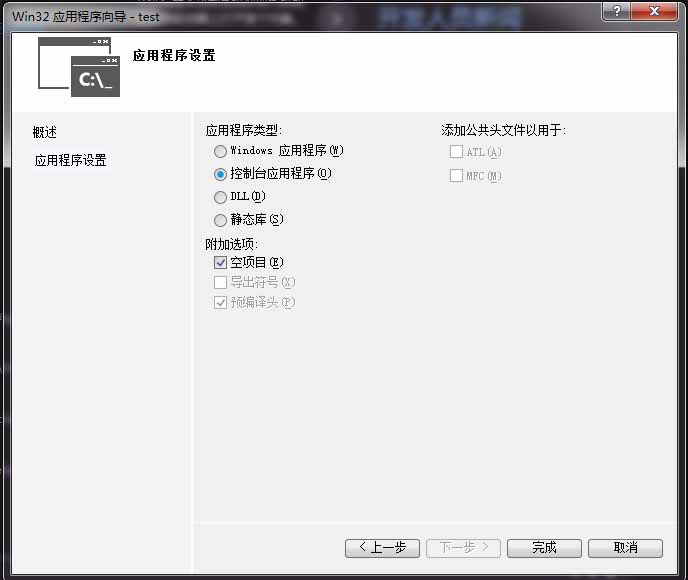Click the console application wizard icon
Image resolution: width=688 pixels, height=580 pixels.
click(79, 67)
